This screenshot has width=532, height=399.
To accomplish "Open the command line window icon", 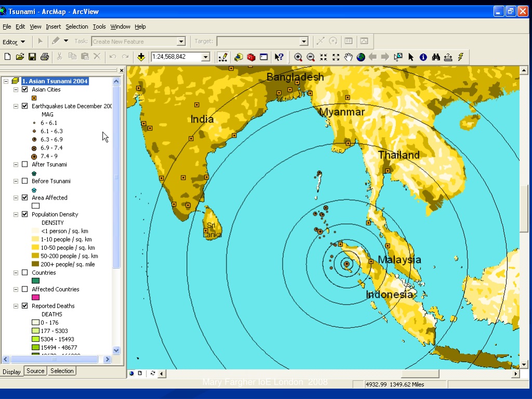I will coord(263,57).
